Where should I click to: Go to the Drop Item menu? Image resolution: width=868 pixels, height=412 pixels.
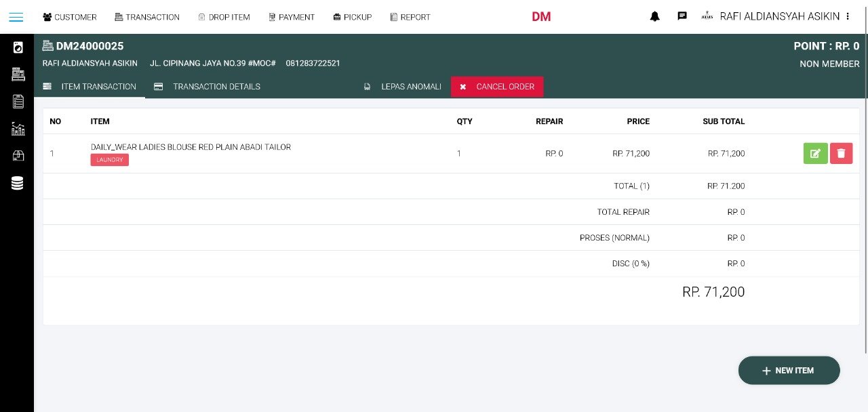tap(224, 17)
